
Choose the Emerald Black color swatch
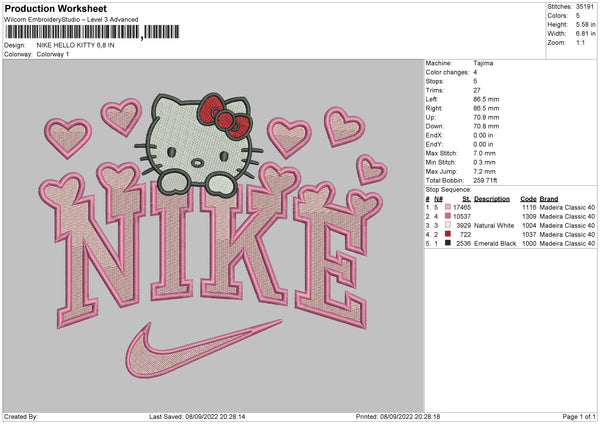449,243
